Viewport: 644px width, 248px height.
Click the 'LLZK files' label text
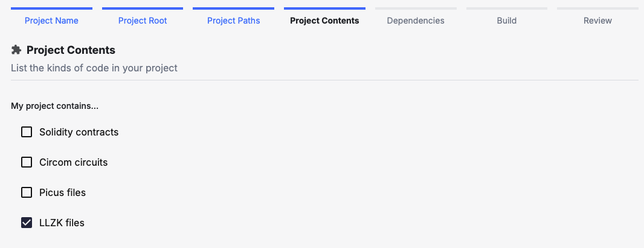pos(62,223)
